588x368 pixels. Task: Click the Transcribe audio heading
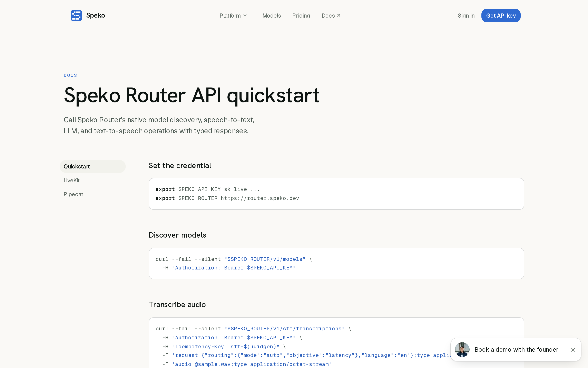(177, 304)
